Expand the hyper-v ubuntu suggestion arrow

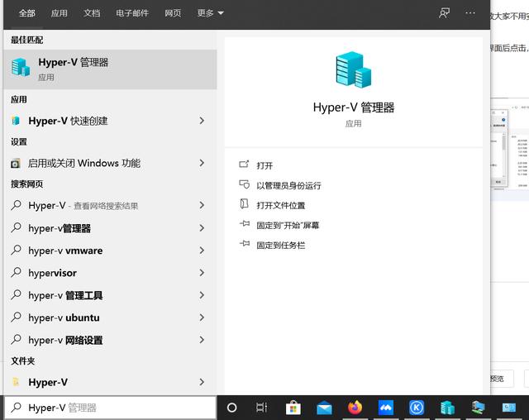tap(202, 317)
